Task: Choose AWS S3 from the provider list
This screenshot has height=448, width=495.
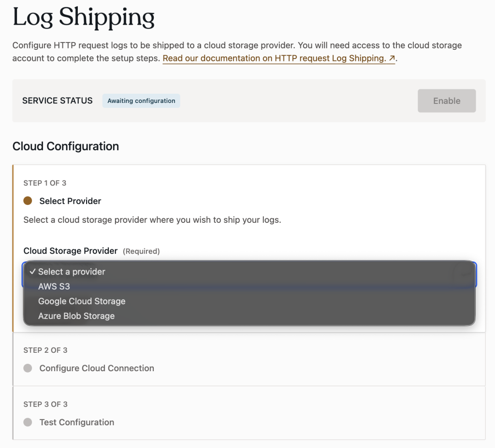Action: (x=54, y=287)
